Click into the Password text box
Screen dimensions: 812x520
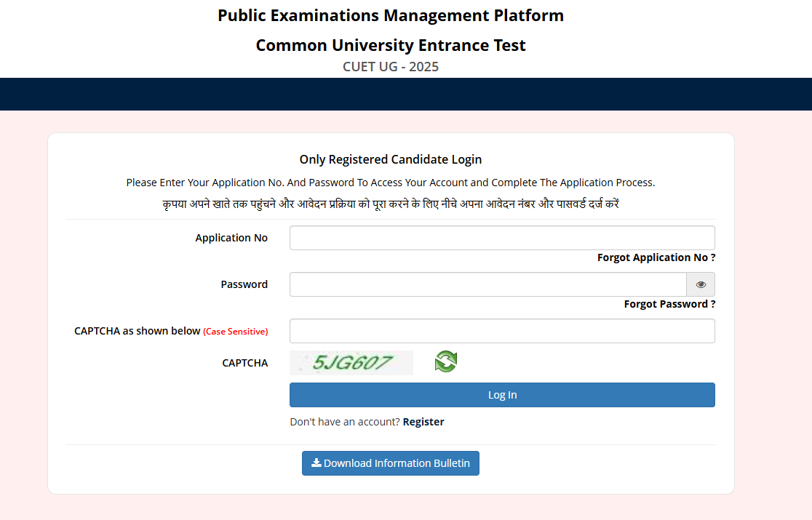487,284
